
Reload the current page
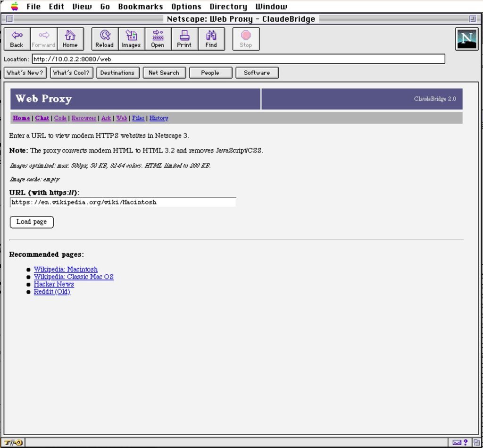pyautogui.click(x=105, y=39)
